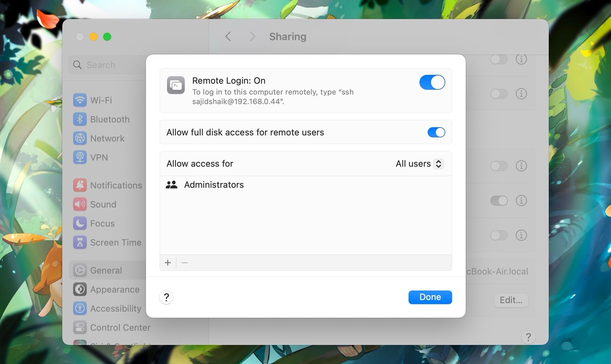The width and height of the screenshot is (611, 364).
Task: Open Control Center settings
Action: [80, 327]
